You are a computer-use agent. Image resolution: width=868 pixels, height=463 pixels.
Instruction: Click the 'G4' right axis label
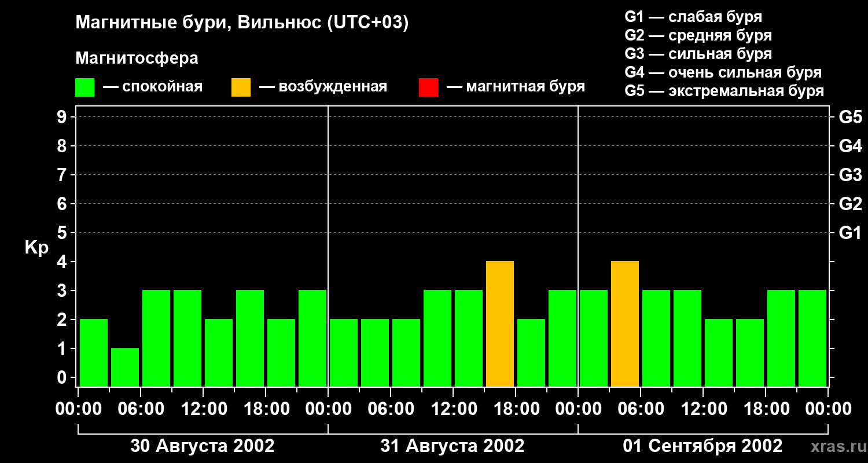850,146
